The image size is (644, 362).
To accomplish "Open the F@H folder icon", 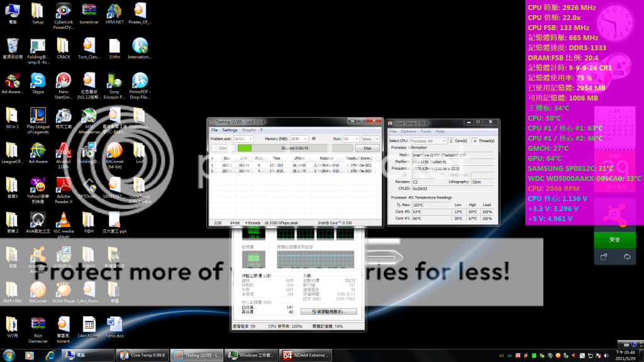I will coord(89,223).
